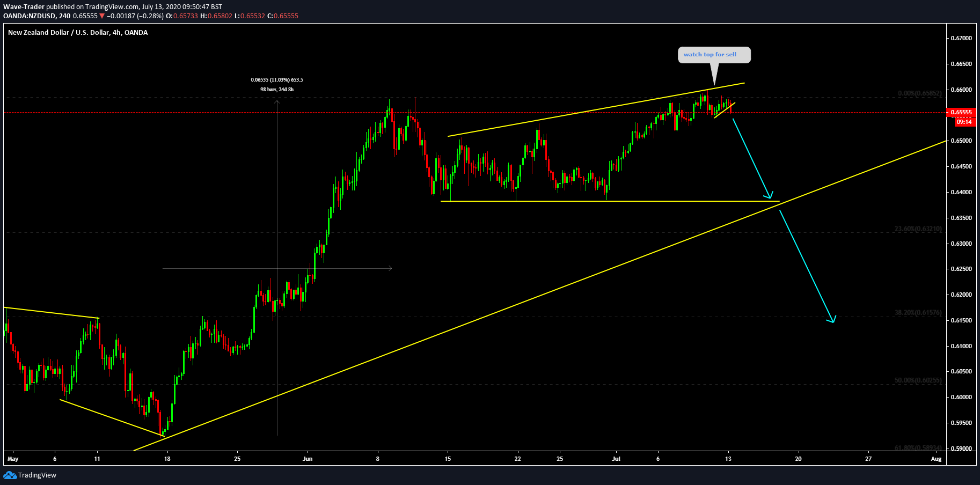Click the −0.00187 (−0.28%) change value
The width and height of the screenshot is (980, 485).
(135, 16)
